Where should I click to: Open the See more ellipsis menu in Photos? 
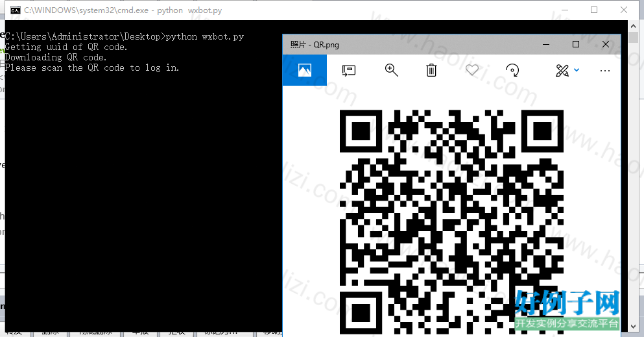point(604,71)
